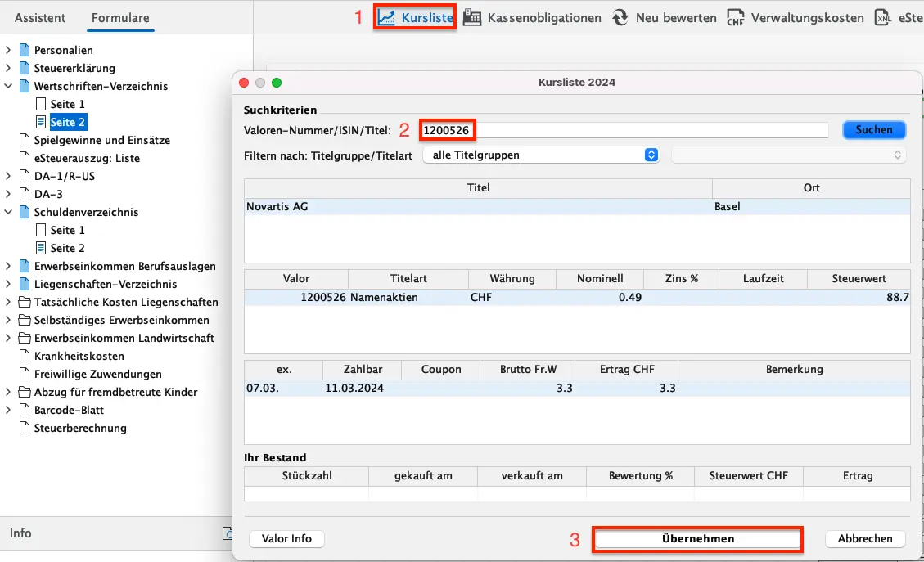The image size is (924, 562).
Task: Collapse the Wertschriften-Verzeichnis tree node
Action: tap(8, 86)
